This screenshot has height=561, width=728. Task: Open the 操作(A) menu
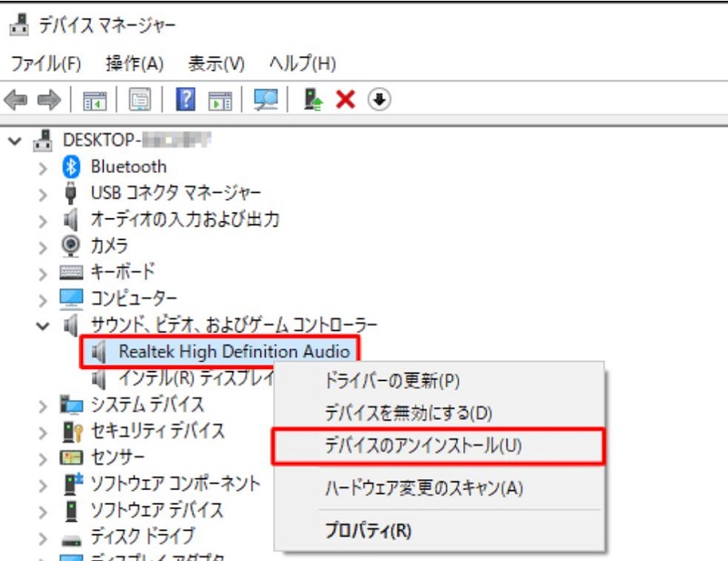(x=135, y=64)
